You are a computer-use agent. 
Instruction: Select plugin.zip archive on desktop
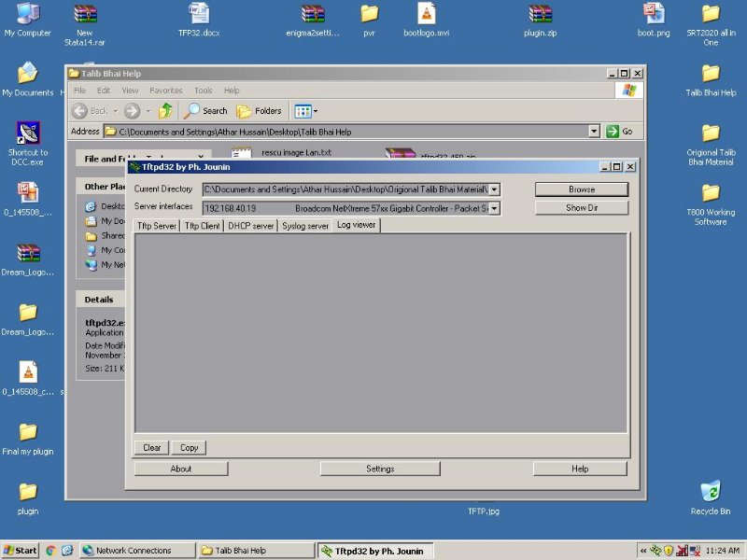(541, 19)
